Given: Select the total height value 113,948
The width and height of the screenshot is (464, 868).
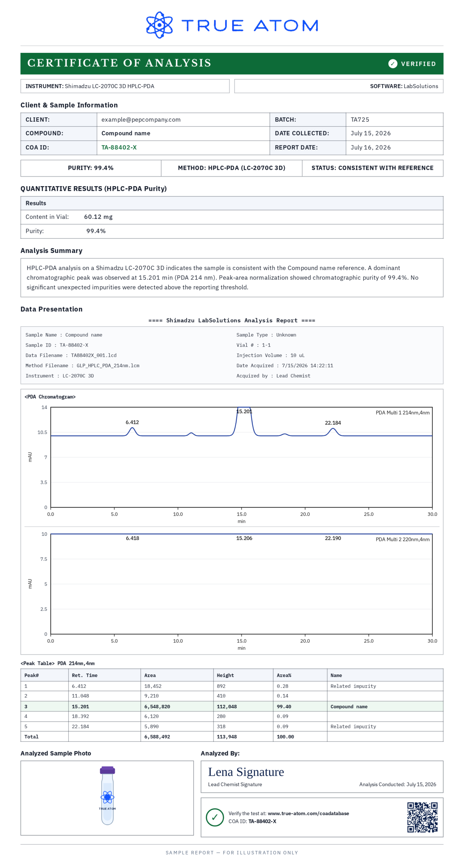Looking at the screenshot, I should coord(227,737).
